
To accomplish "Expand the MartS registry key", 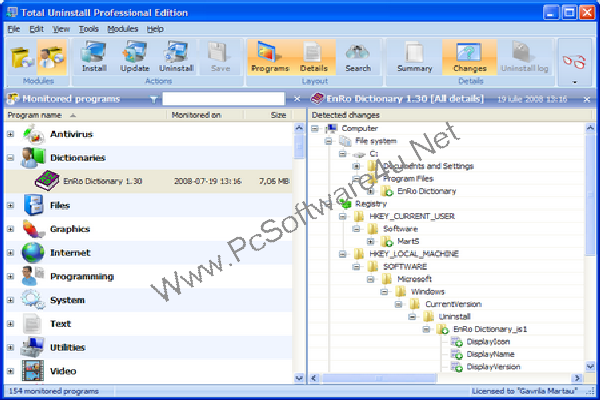I will pos(370,241).
